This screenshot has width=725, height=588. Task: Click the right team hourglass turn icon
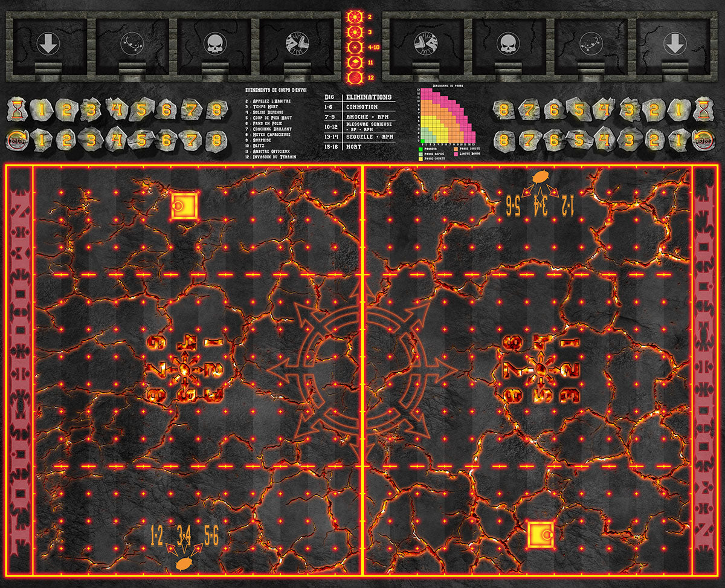pyautogui.click(x=703, y=110)
